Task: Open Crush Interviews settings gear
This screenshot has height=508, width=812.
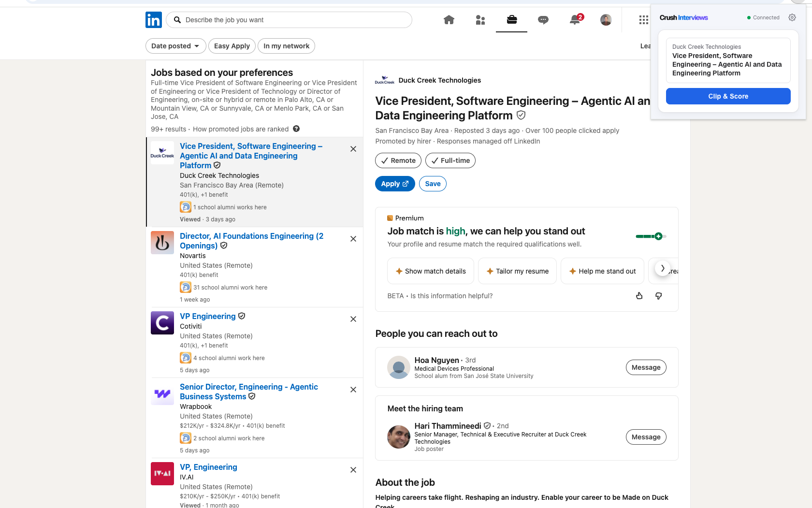Action: [x=792, y=17]
